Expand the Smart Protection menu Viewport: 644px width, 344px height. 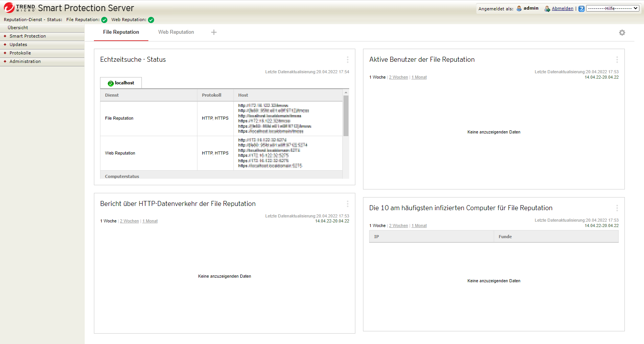[x=28, y=36]
